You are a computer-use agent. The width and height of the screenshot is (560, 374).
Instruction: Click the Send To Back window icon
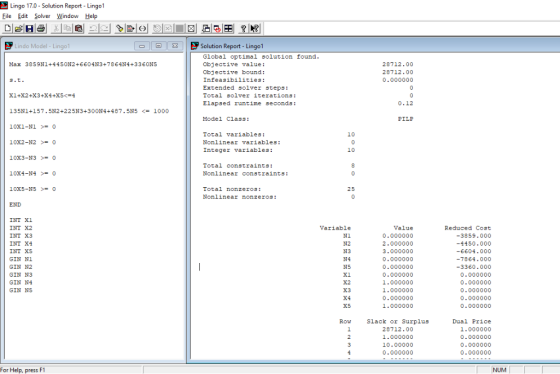[x=206, y=29]
